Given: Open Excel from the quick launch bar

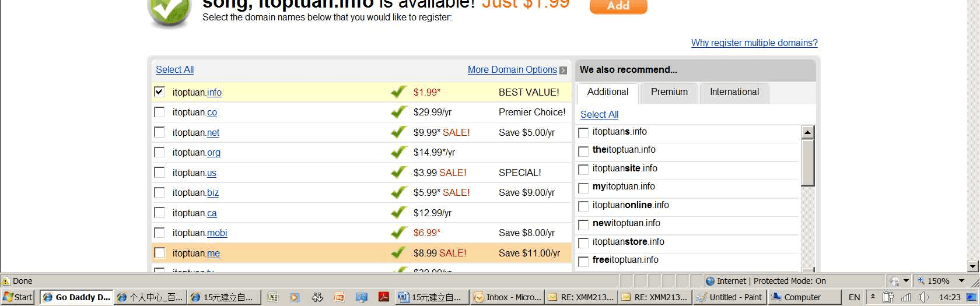Looking at the screenshot, I should (x=272, y=297).
